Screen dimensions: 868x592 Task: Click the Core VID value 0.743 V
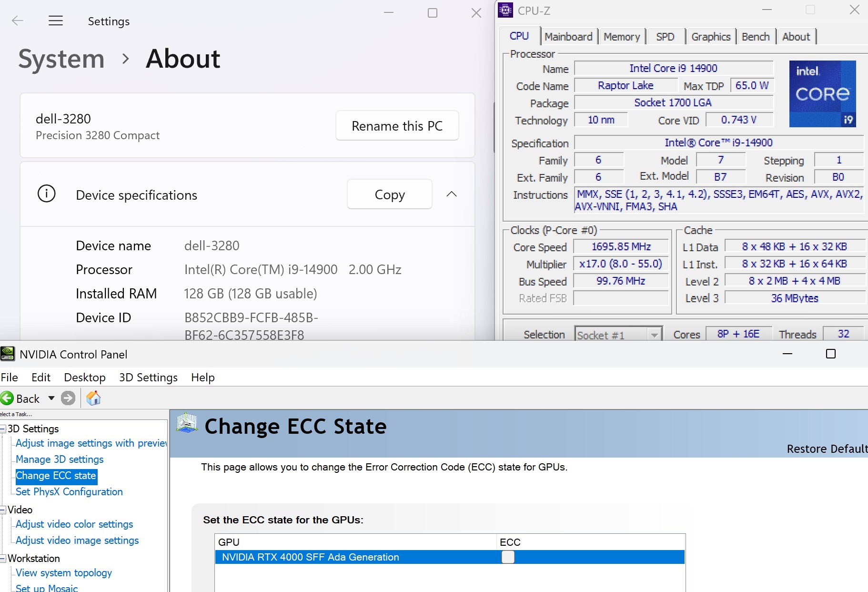[739, 120]
